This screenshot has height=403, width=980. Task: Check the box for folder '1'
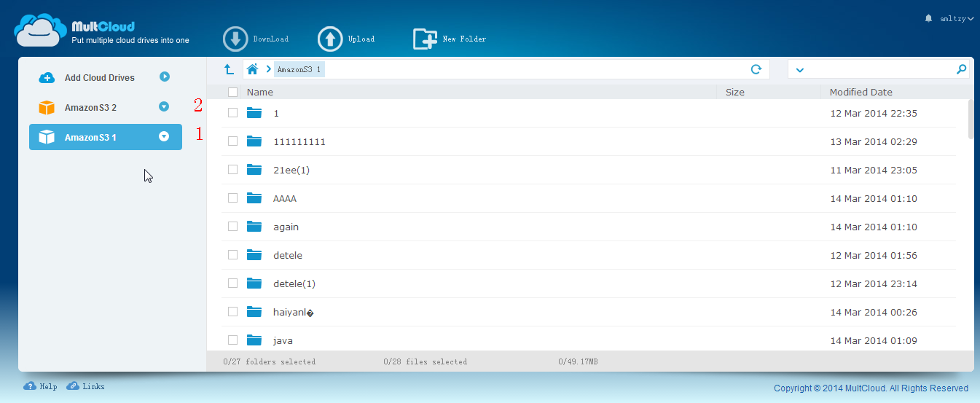coord(232,113)
